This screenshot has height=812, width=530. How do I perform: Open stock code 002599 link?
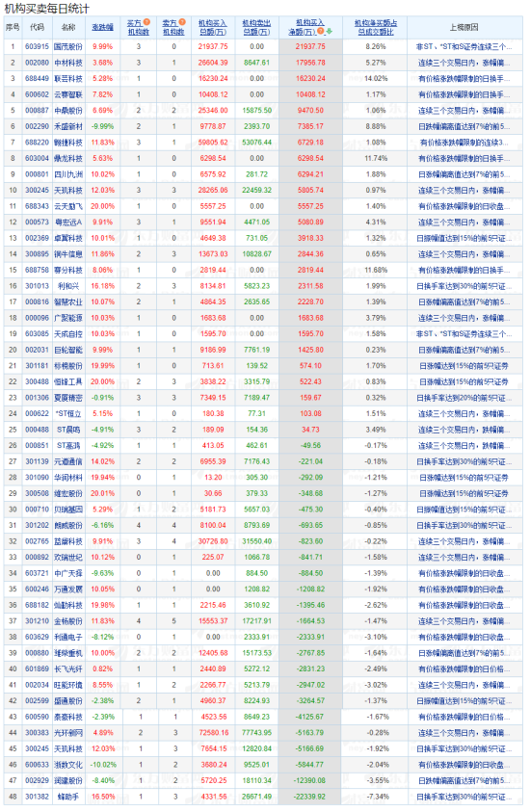pyautogui.click(x=37, y=701)
